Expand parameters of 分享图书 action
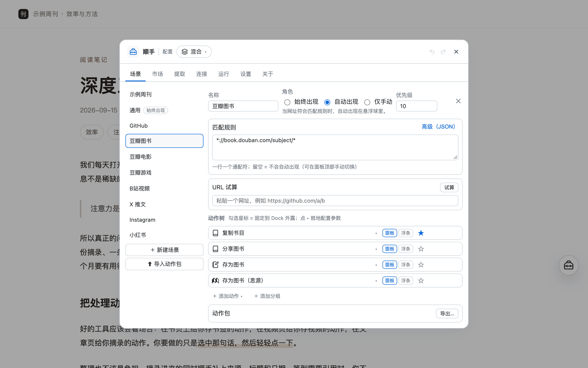Image resolution: width=588 pixels, height=368 pixels. [376, 249]
